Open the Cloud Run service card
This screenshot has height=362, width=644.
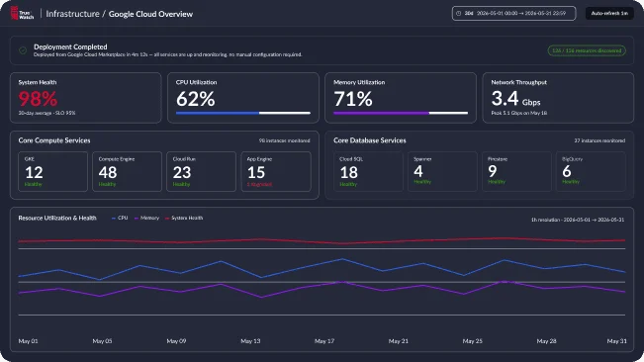click(201, 171)
